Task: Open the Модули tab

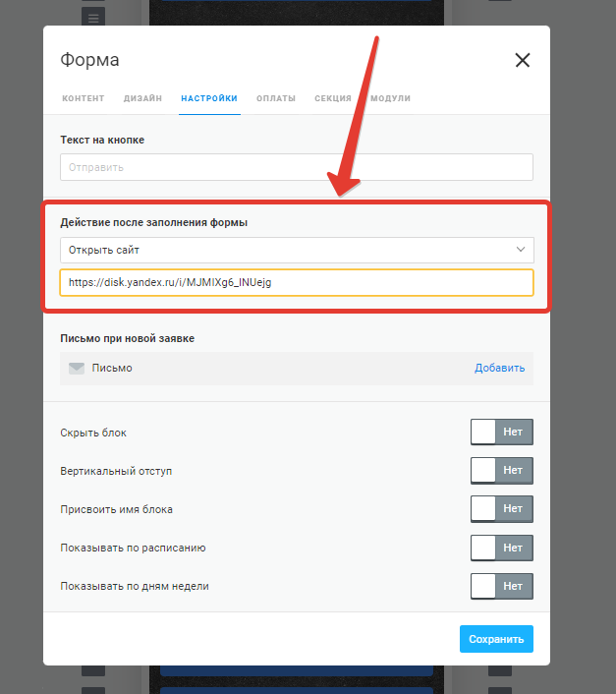Action: [x=390, y=98]
